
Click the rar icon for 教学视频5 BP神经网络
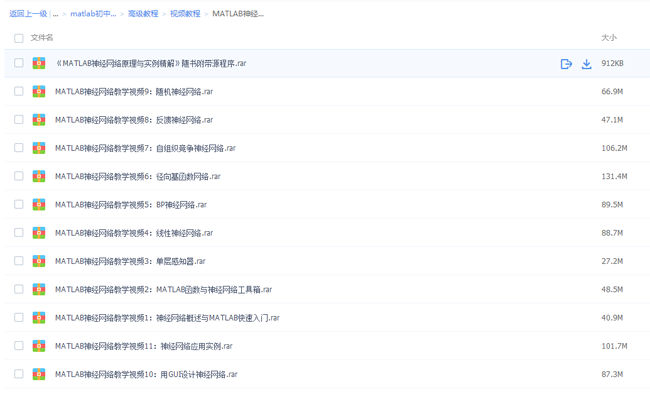[x=39, y=204]
